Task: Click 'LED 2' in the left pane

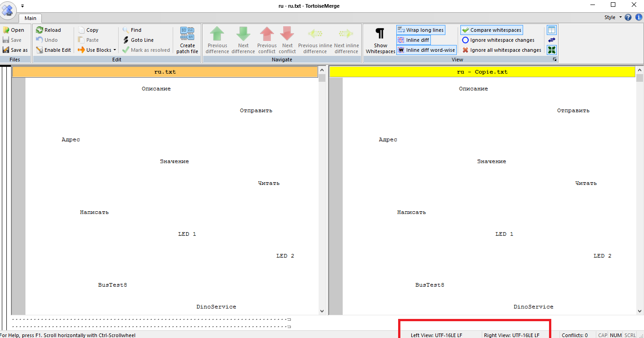Action: point(285,256)
